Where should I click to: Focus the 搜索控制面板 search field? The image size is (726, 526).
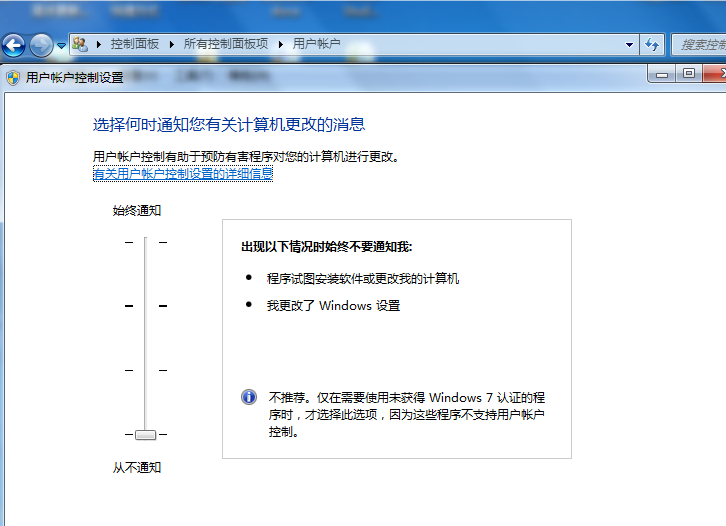699,45
